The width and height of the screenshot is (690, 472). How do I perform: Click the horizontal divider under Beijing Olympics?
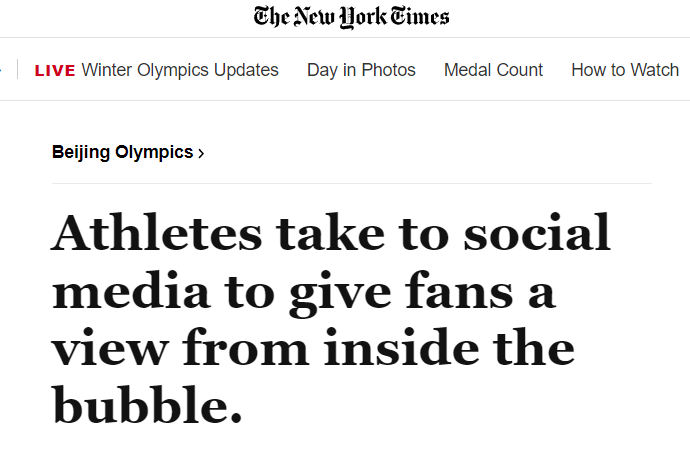pos(351,183)
